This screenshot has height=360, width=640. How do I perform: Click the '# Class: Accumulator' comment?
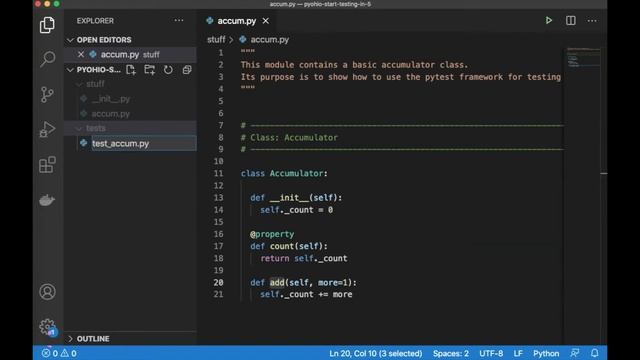pyautogui.click(x=289, y=138)
